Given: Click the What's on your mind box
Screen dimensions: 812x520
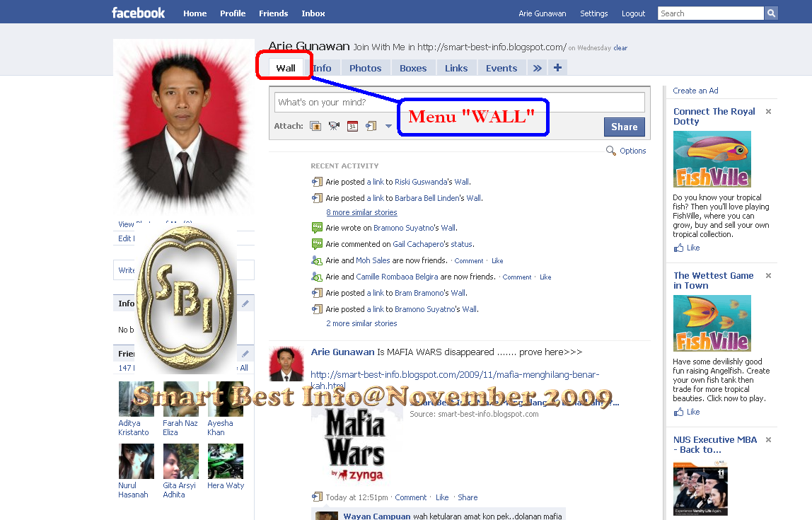Looking at the screenshot, I should pyautogui.click(x=459, y=102).
